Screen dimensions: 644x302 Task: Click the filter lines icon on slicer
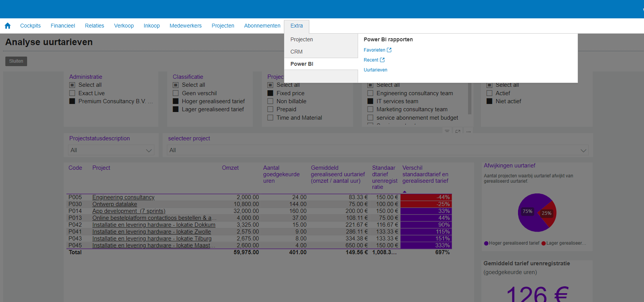447,132
